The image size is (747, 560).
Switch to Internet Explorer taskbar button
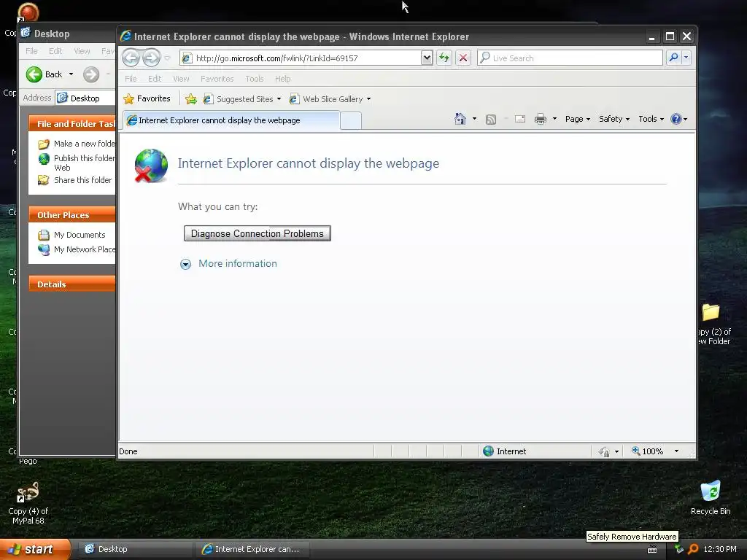[x=252, y=549]
